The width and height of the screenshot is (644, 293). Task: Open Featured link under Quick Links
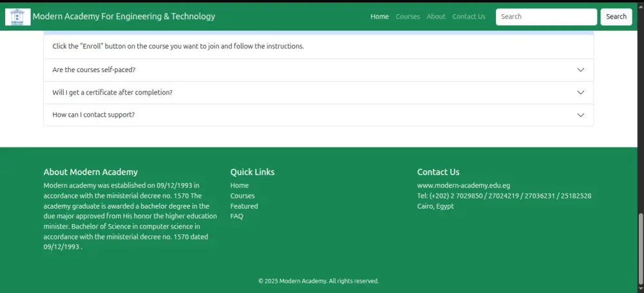(244, 206)
